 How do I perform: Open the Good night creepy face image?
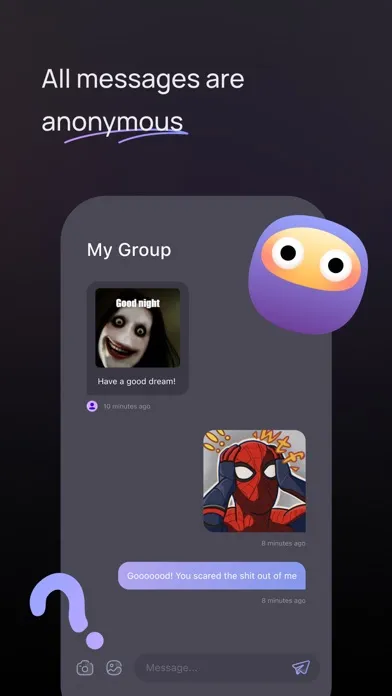138,328
